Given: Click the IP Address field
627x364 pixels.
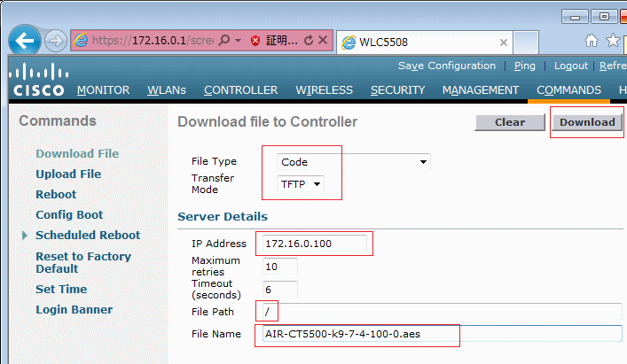Looking at the screenshot, I should [x=314, y=244].
